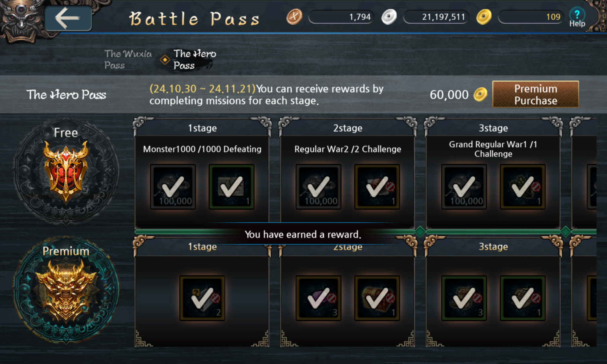607x364 pixels.
Task: Click Free 1stage 100,000 silver reward
Action: (173, 187)
